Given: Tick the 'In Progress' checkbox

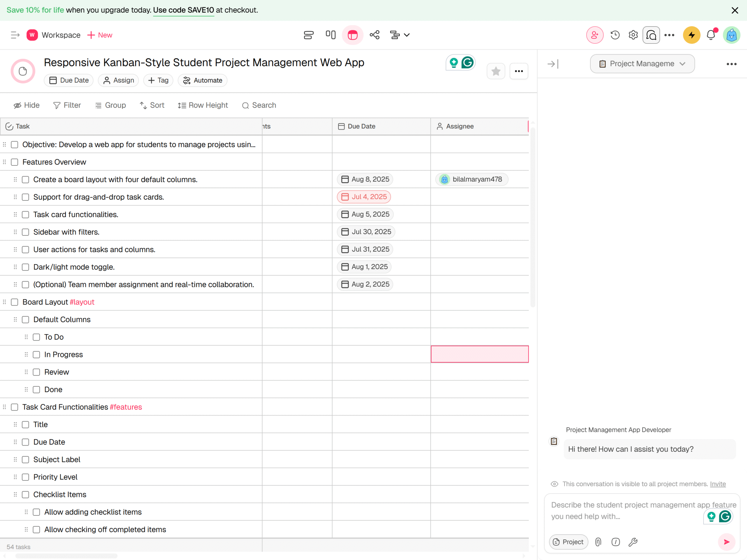Looking at the screenshot, I should (36, 355).
